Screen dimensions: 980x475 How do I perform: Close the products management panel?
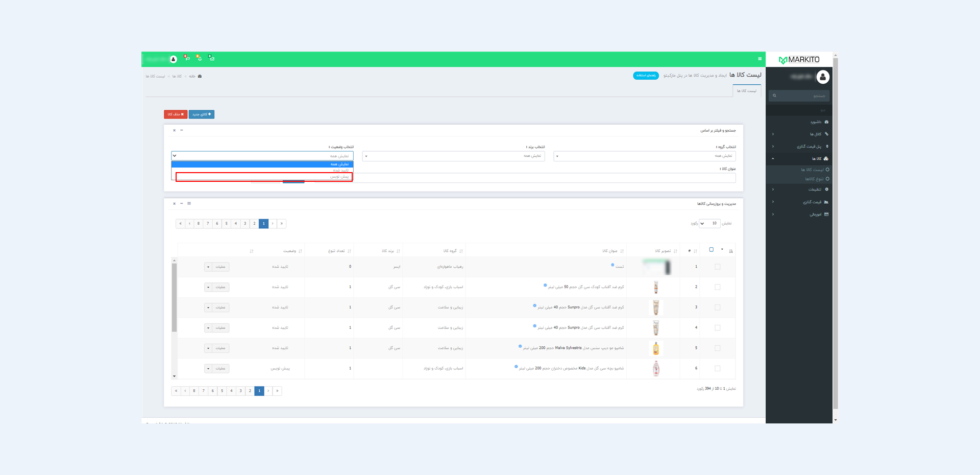tap(174, 203)
